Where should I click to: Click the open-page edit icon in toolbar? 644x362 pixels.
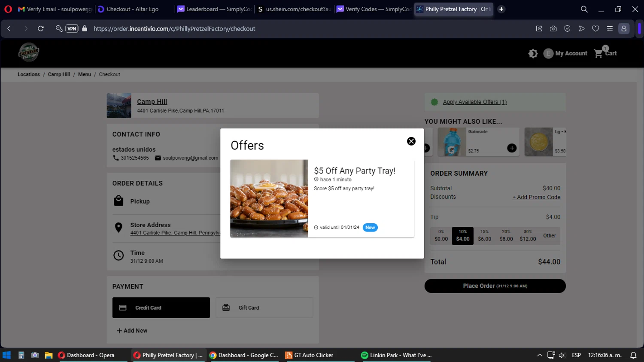tap(539, 29)
